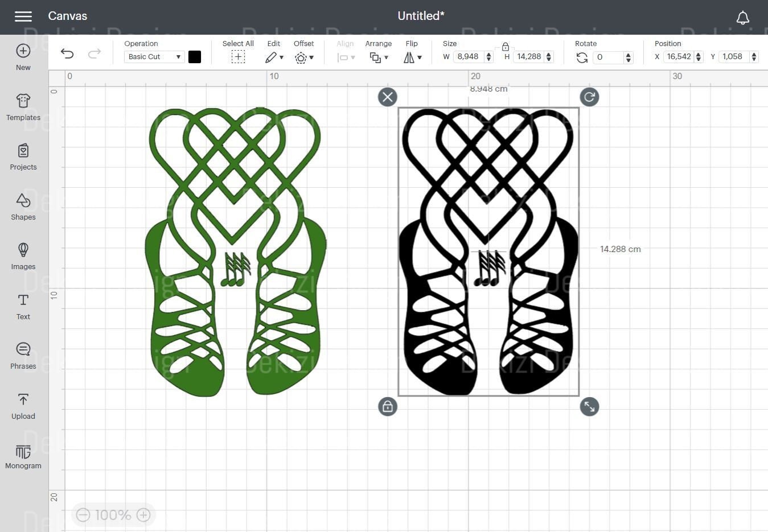Open the Operation Basic Cut dropdown
The height and width of the screenshot is (532, 768).
point(154,57)
